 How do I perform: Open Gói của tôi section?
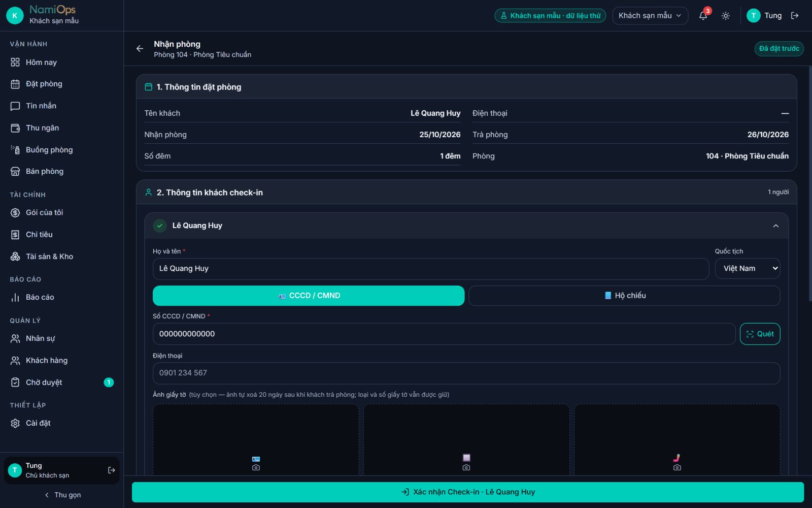tap(61, 212)
